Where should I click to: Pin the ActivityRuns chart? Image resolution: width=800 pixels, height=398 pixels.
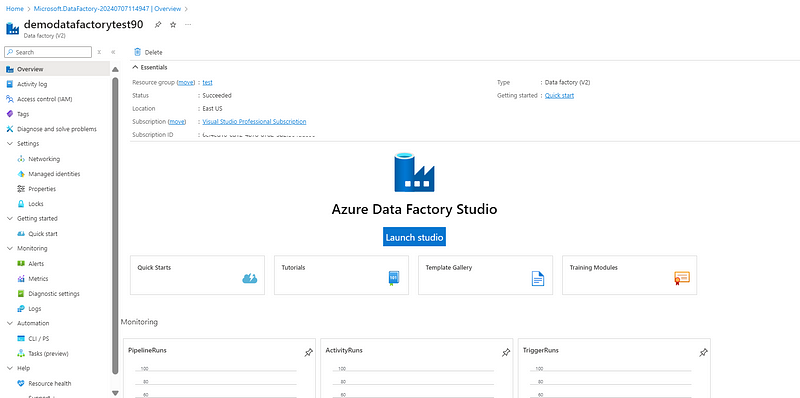click(x=506, y=353)
